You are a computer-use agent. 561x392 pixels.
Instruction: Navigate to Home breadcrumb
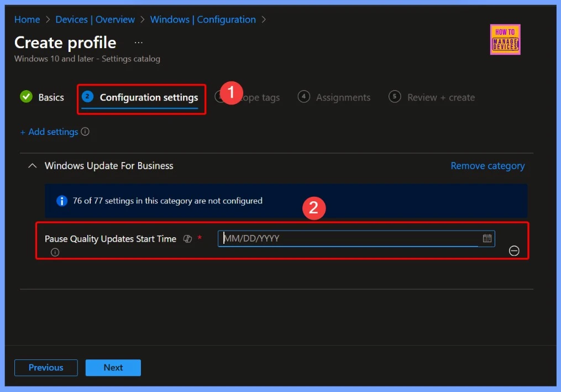[x=27, y=19]
